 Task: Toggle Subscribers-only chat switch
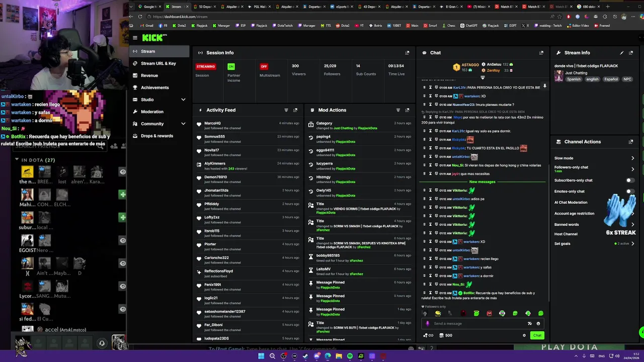click(629, 180)
